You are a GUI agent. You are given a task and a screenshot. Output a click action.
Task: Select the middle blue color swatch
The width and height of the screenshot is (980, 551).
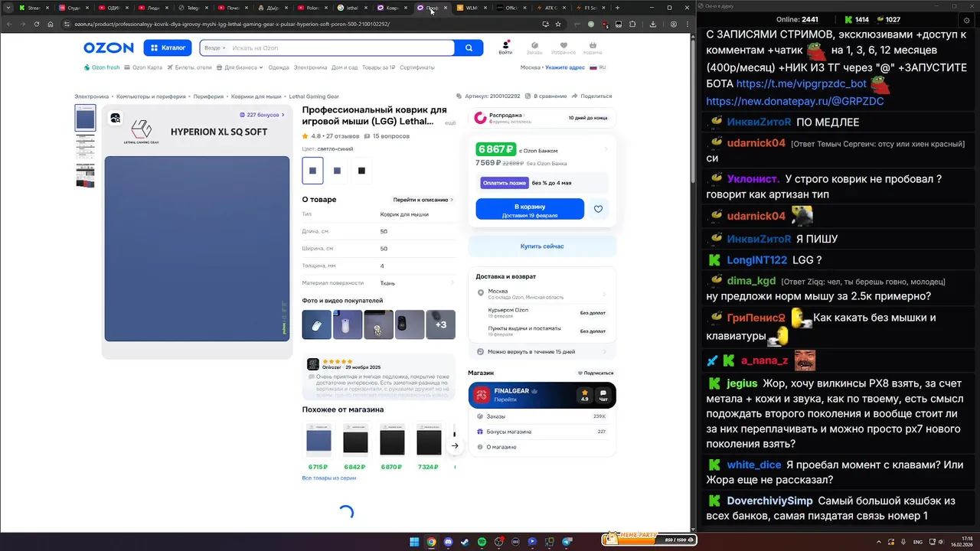coord(337,171)
